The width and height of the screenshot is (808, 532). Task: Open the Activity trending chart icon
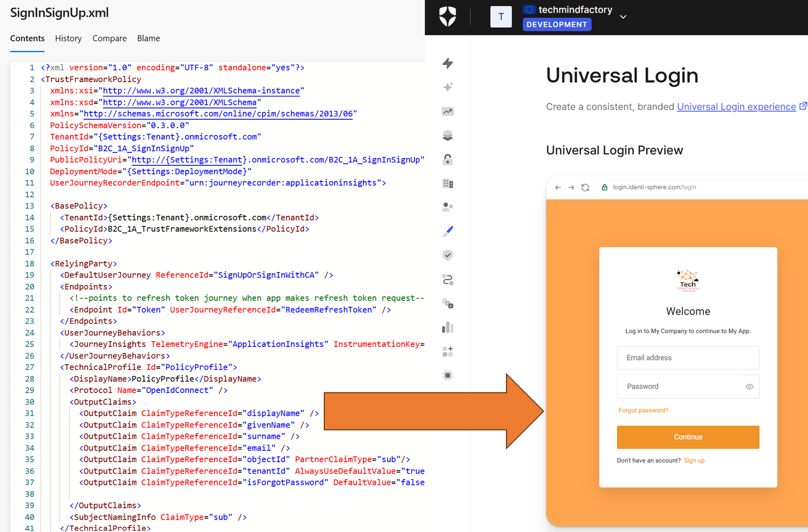[448, 111]
